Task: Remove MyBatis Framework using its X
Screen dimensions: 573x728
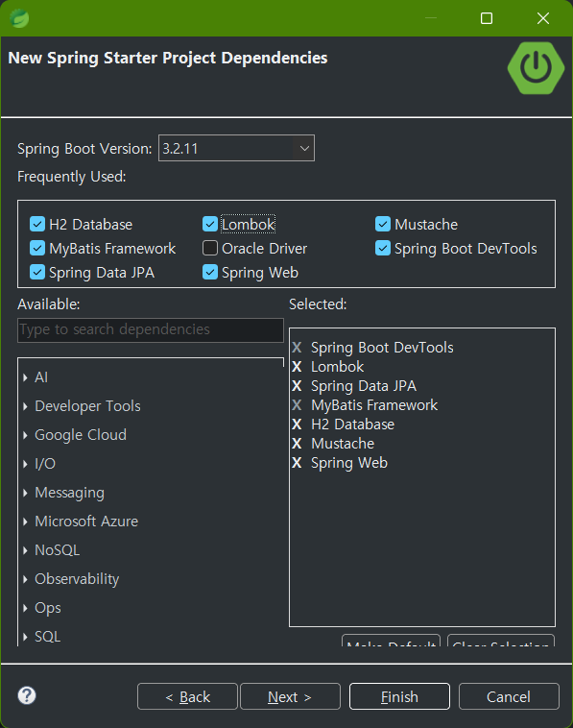Action: tap(297, 405)
